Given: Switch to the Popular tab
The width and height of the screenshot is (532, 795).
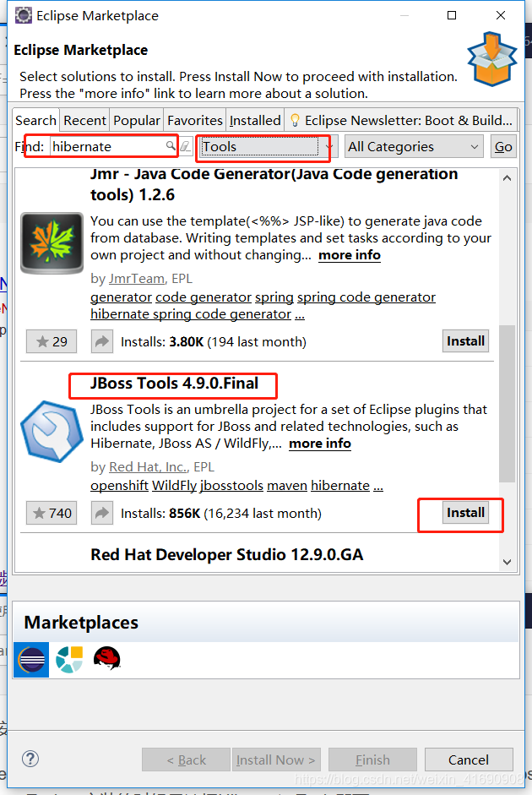Looking at the screenshot, I should point(136,120).
